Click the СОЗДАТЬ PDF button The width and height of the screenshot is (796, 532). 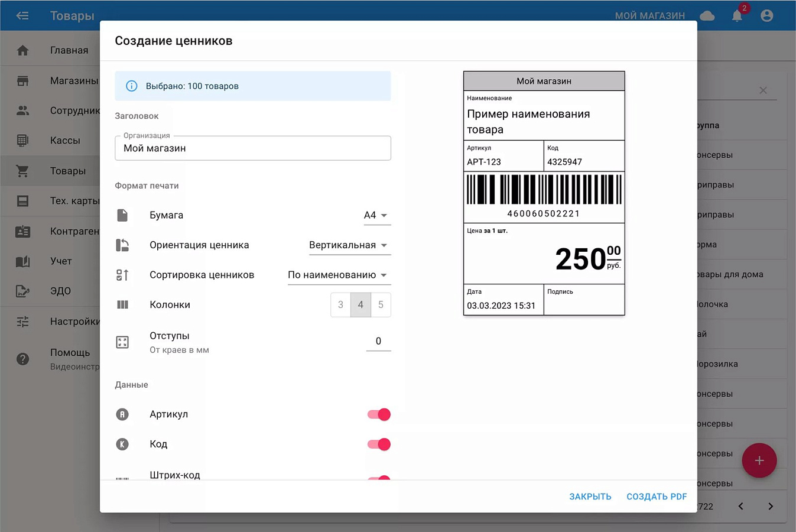coord(657,497)
